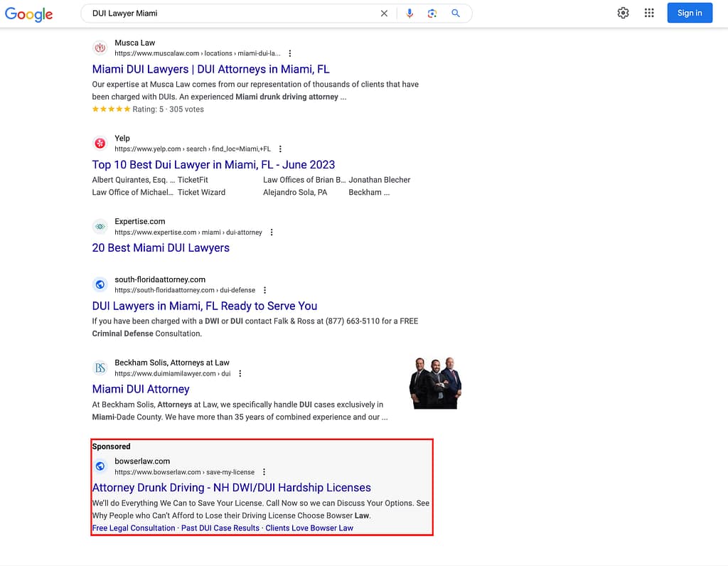
Task: Click the Musca Law favicon
Action: tap(100, 48)
